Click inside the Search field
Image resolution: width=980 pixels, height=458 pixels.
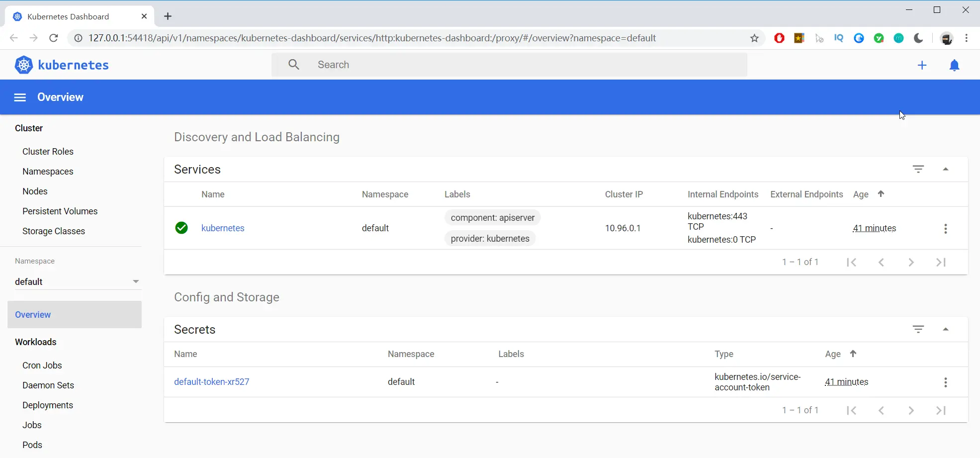click(x=447, y=65)
